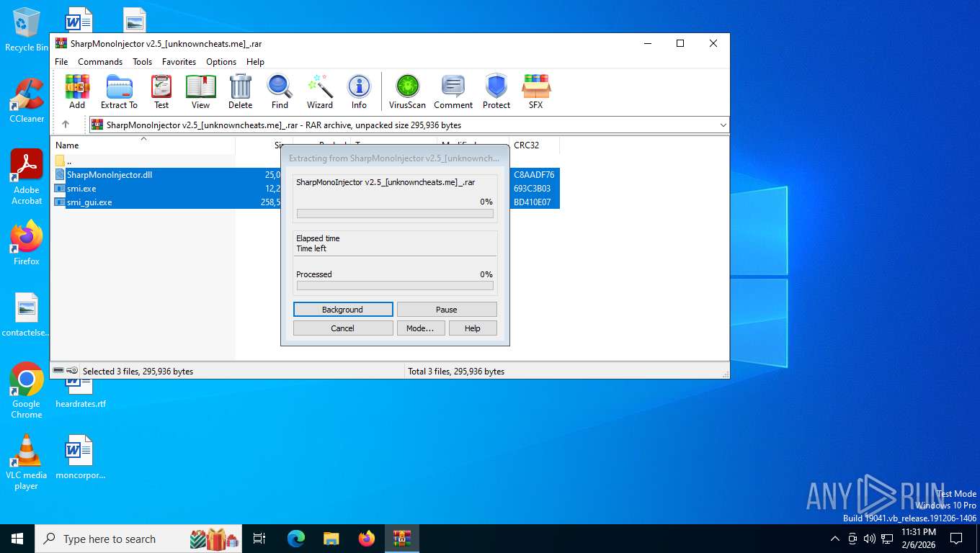The width and height of the screenshot is (980, 553).
Task: Create SFX archive via SFX icon
Action: pos(535,91)
